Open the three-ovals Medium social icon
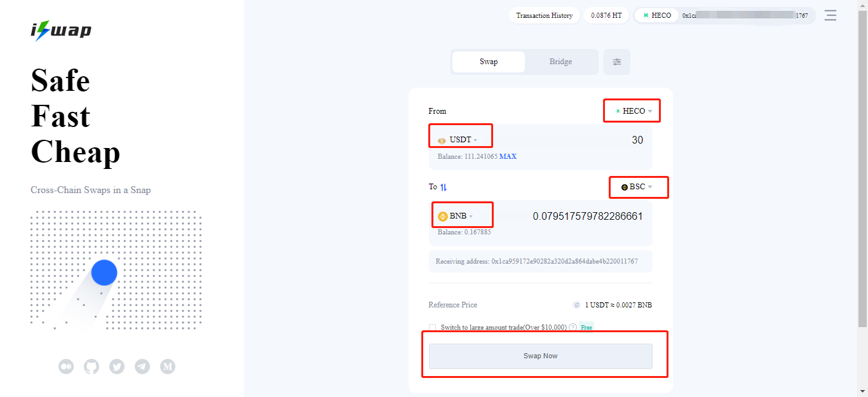Image resolution: width=868 pixels, height=397 pixels. (66, 367)
